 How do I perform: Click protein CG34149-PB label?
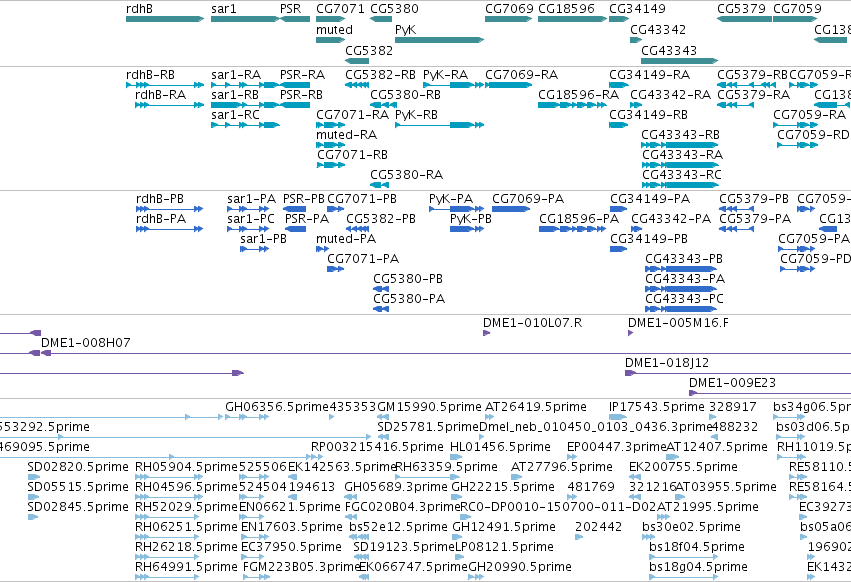pos(649,239)
